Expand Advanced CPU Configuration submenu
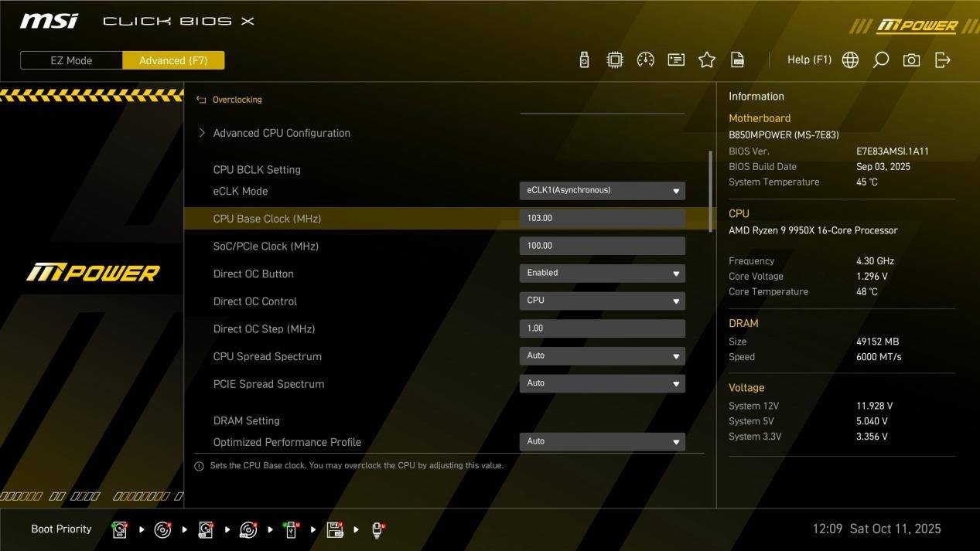The image size is (980, 551). 281,133
